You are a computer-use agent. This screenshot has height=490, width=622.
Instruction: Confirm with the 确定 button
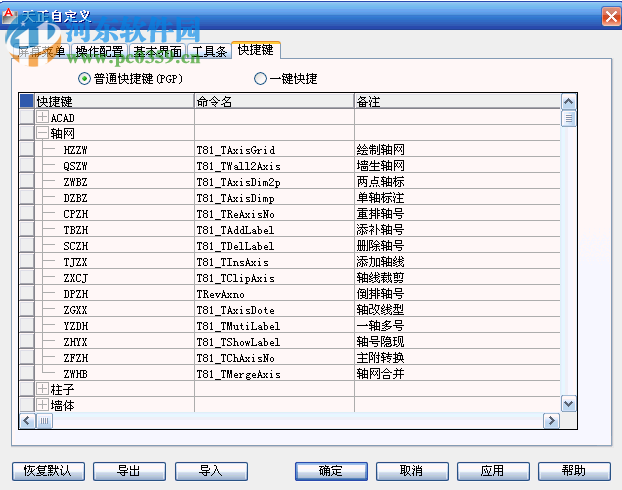(331, 471)
